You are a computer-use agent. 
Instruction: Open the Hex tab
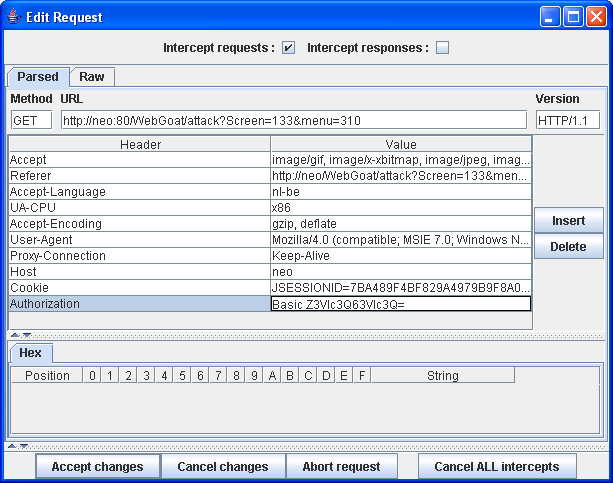tap(30, 353)
